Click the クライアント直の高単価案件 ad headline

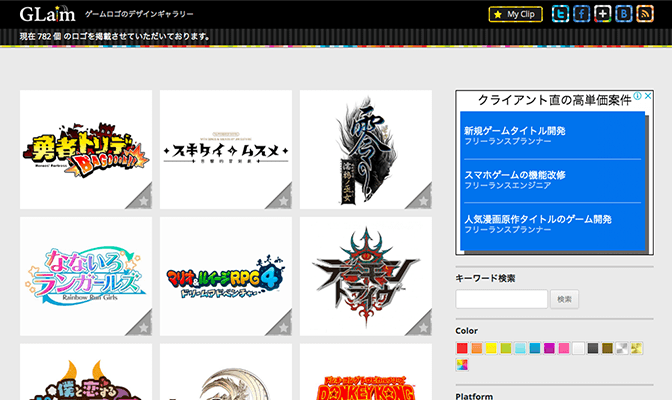(x=554, y=100)
